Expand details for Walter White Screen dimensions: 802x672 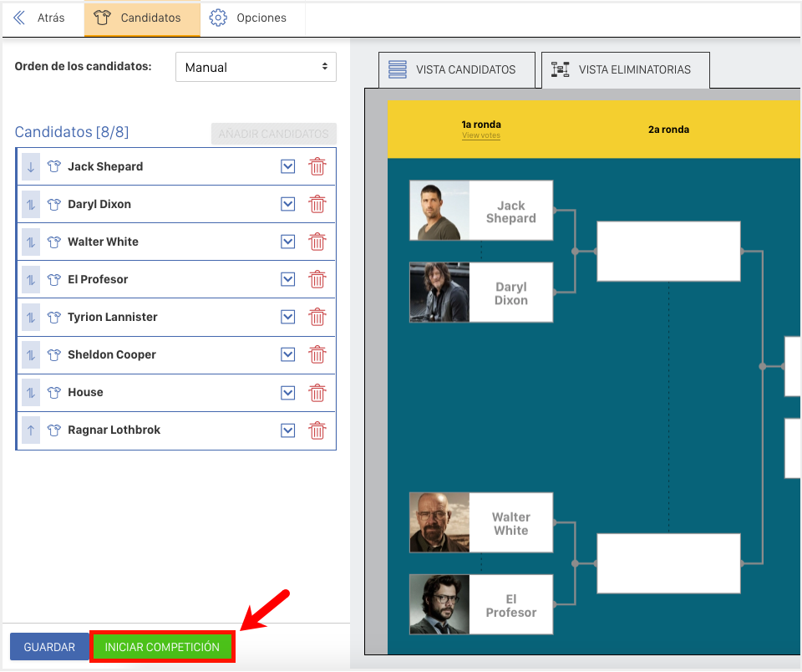point(288,242)
